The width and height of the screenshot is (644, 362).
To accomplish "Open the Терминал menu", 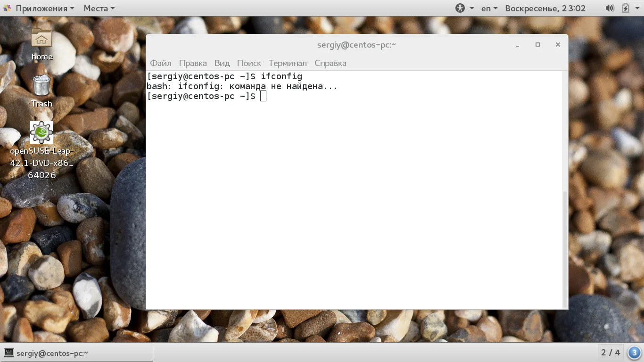I will (x=288, y=63).
